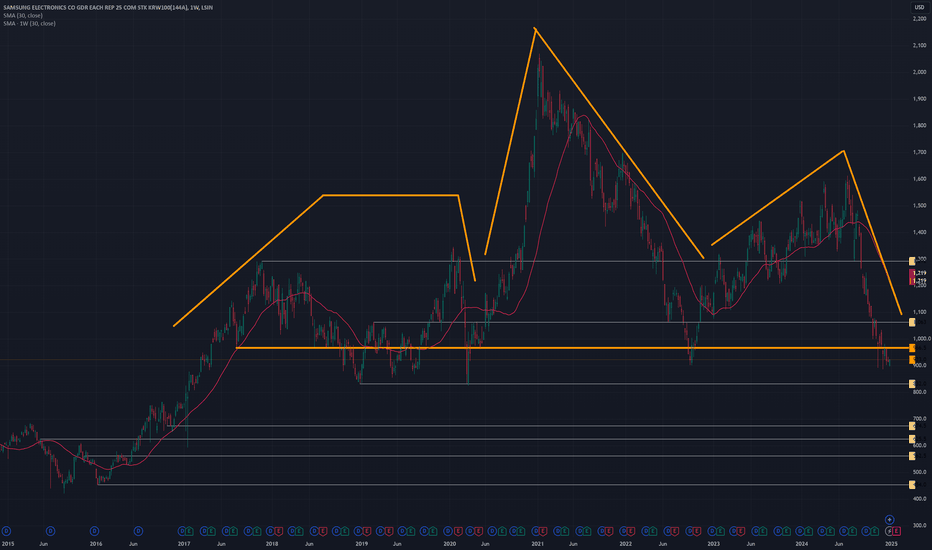Open the dividend marker above the 2024 label

799,531
